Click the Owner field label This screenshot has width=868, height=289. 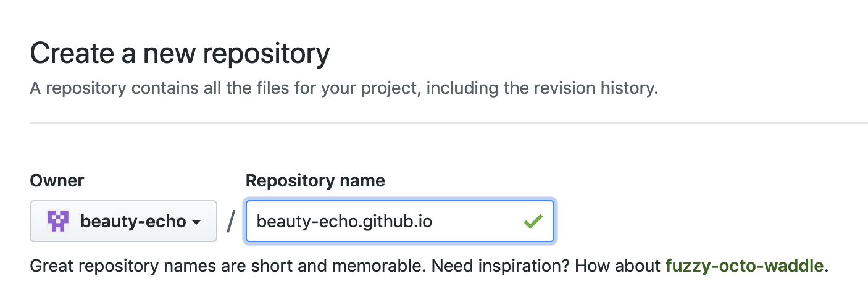click(x=57, y=180)
